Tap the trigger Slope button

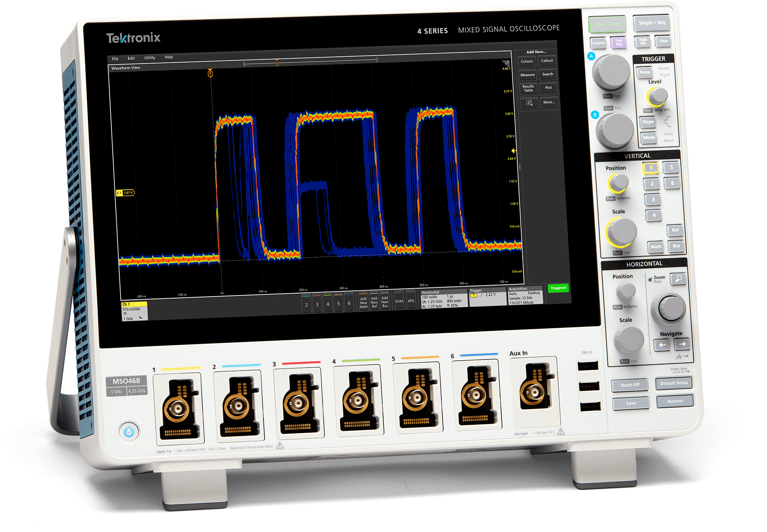[x=648, y=122]
